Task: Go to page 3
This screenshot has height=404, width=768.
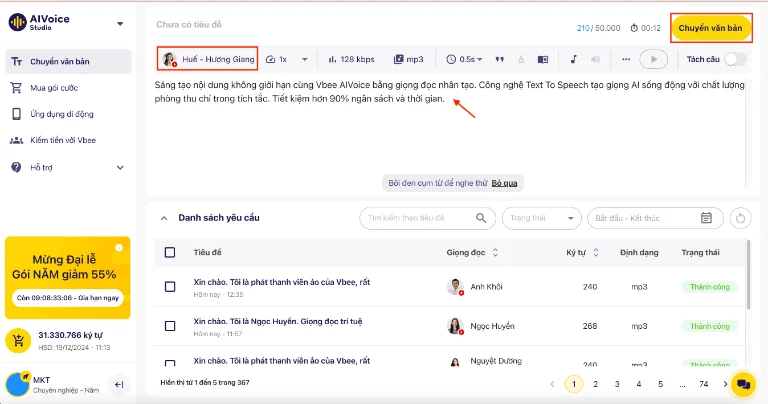Action: click(617, 384)
